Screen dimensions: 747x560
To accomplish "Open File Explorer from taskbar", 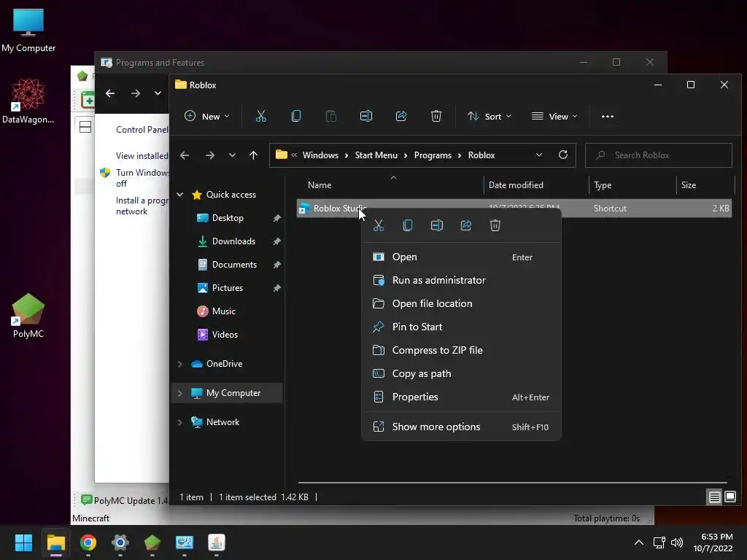I will tap(55, 542).
